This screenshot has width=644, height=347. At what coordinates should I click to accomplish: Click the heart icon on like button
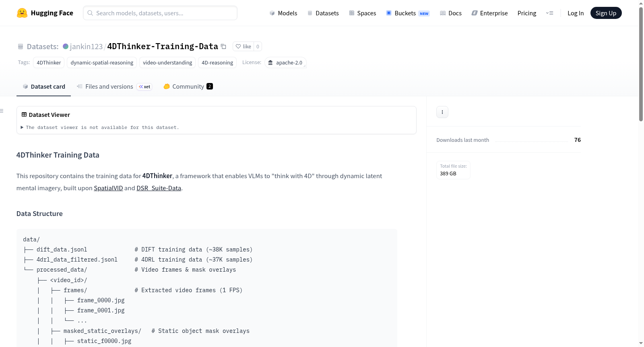[x=238, y=46]
